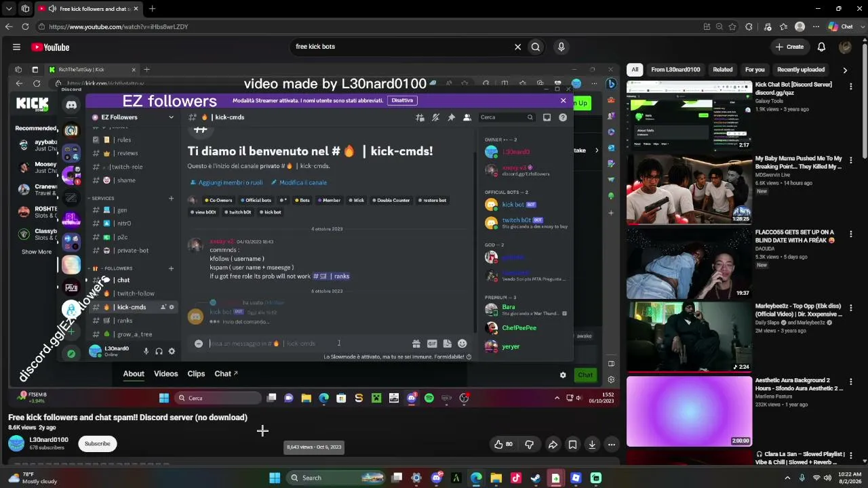Mute the YouTube tab audio
The image size is (868, 488).
(52, 9)
